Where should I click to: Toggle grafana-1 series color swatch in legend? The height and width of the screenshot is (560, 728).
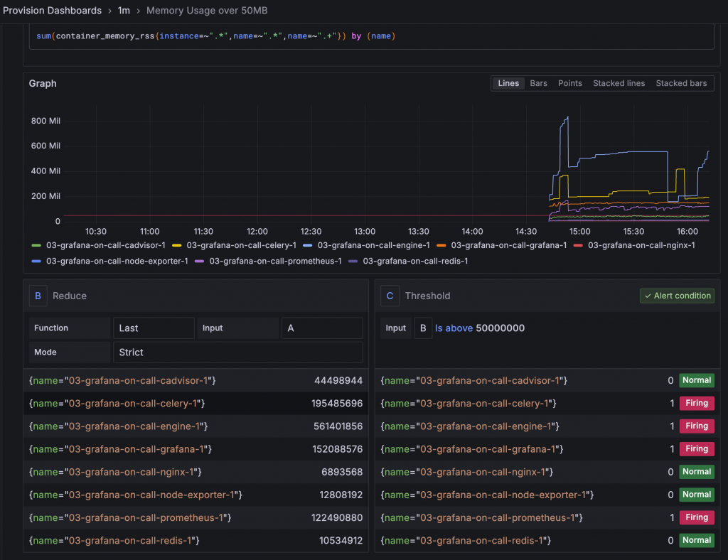(x=441, y=245)
